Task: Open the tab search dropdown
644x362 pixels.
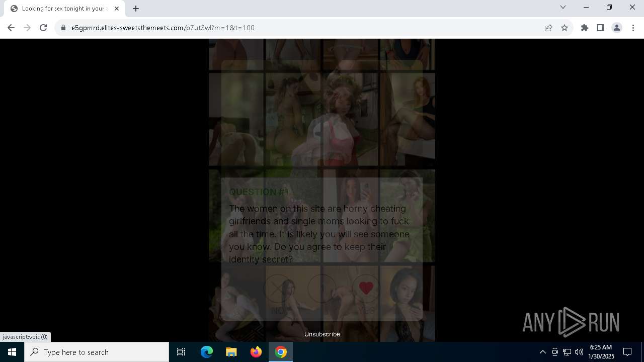Action: tap(563, 7)
